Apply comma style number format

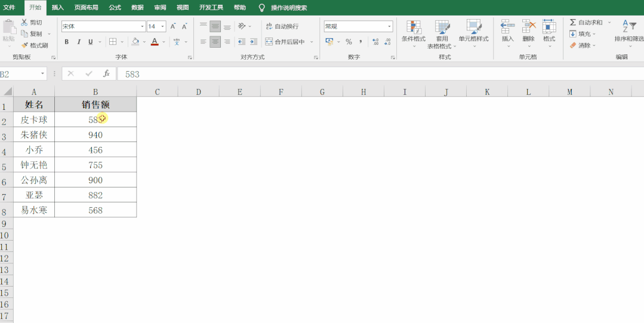[x=360, y=42]
